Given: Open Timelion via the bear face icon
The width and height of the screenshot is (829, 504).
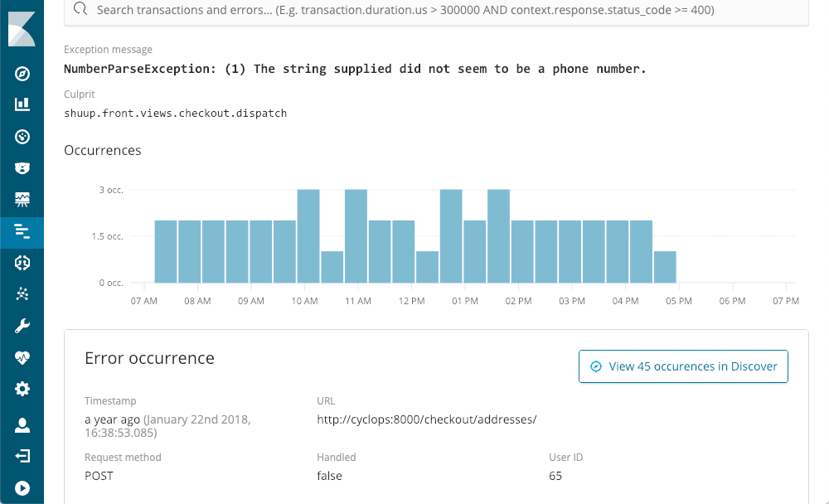Looking at the screenshot, I should click(22, 168).
